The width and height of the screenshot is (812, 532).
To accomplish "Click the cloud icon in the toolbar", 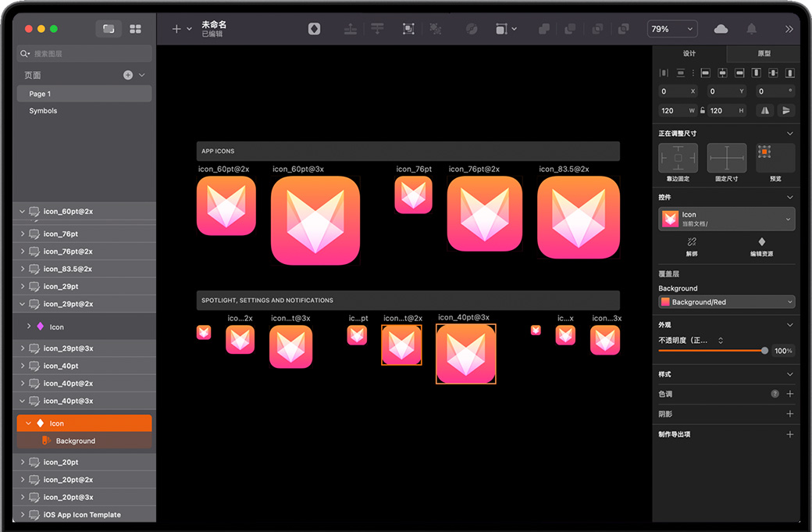I will coord(721,29).
